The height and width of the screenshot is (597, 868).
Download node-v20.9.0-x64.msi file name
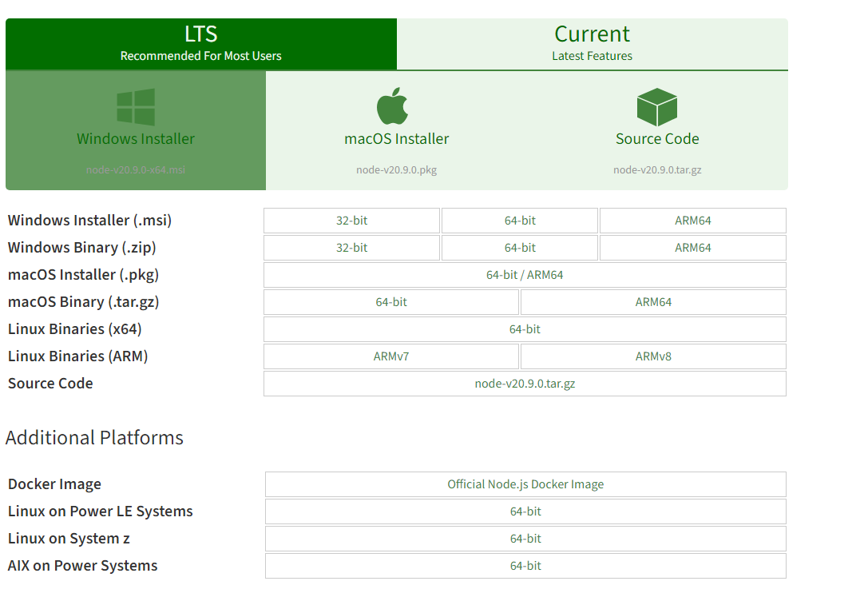[136, 170]
